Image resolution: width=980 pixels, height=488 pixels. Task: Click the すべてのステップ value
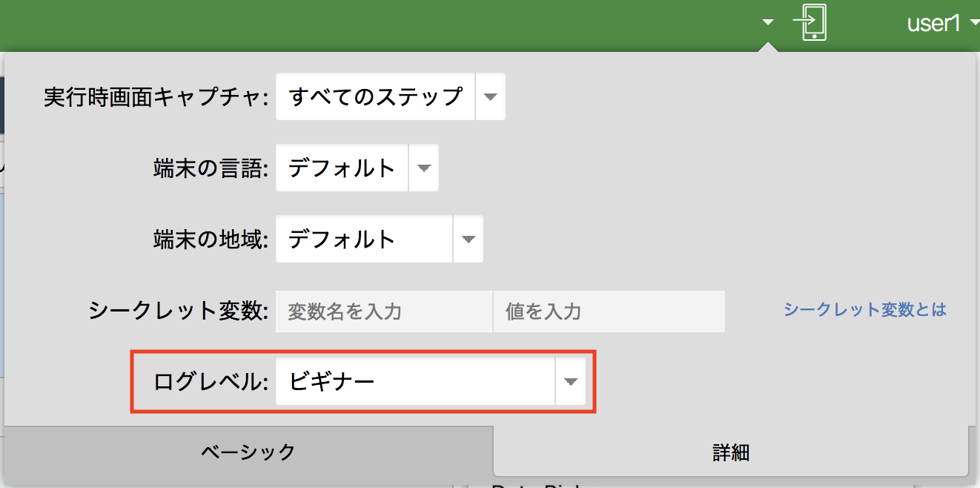375,96
